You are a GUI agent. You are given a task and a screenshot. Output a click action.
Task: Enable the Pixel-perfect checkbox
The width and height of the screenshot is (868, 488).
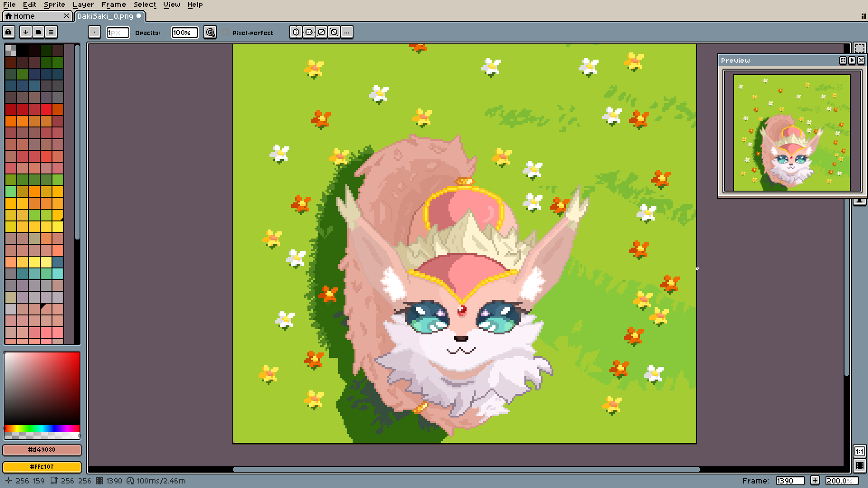pyautogui.click(x=226, y=33)
